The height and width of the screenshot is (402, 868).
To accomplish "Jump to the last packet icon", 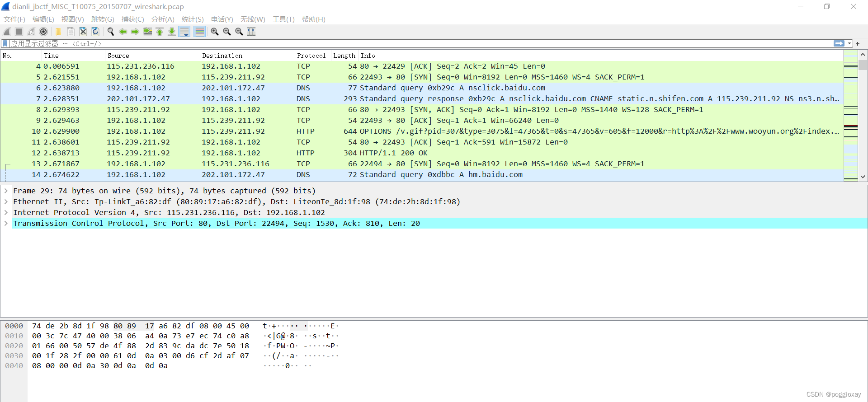I will 172,32.
